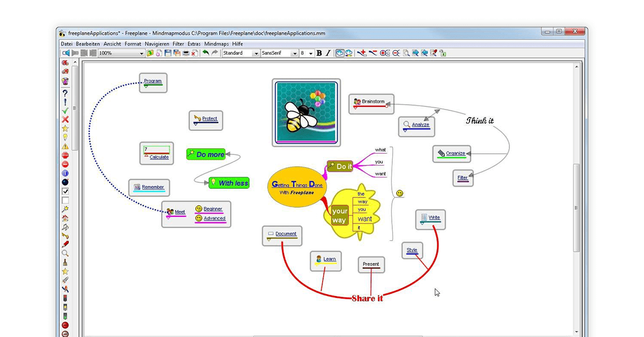Click the unchecked box icon in sidebar
This screenshot has height=337, width=644.
click(x=65, y=200)
